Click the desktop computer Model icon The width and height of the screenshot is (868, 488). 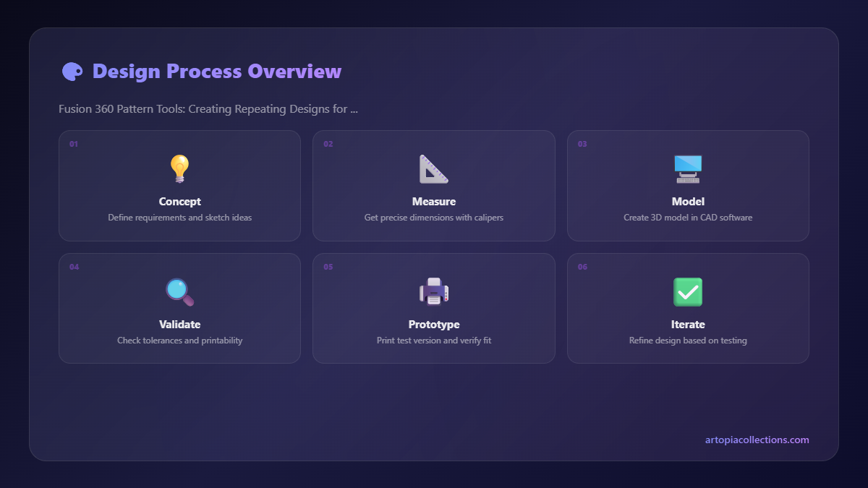click(x=688, y=169)
